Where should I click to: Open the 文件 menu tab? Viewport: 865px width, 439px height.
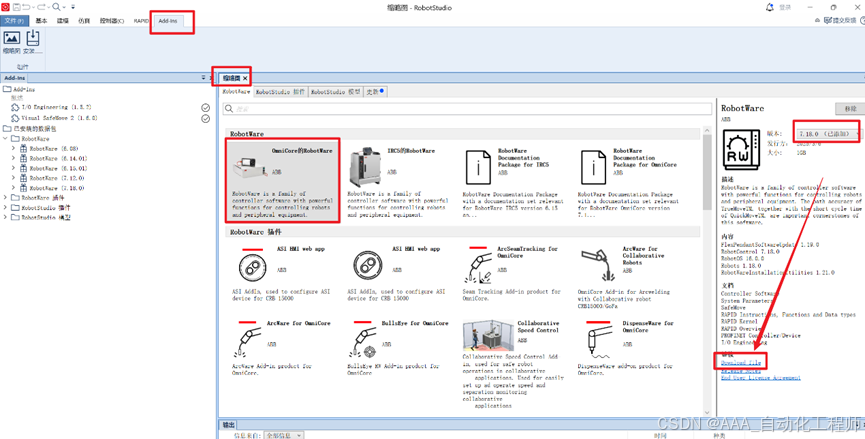(x=14, y=21)
